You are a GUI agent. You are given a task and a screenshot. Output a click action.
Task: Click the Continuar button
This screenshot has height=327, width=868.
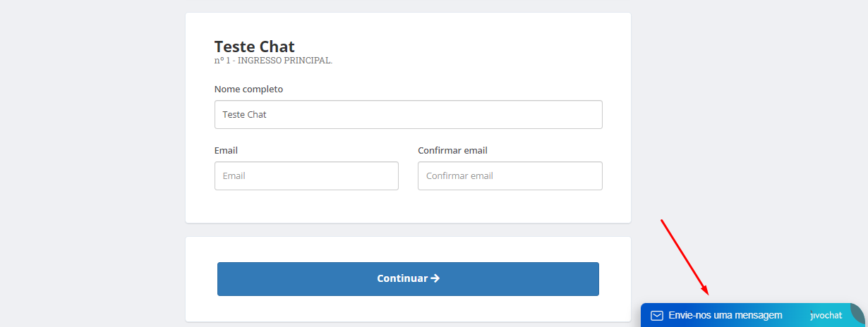[x=408, y=279]
